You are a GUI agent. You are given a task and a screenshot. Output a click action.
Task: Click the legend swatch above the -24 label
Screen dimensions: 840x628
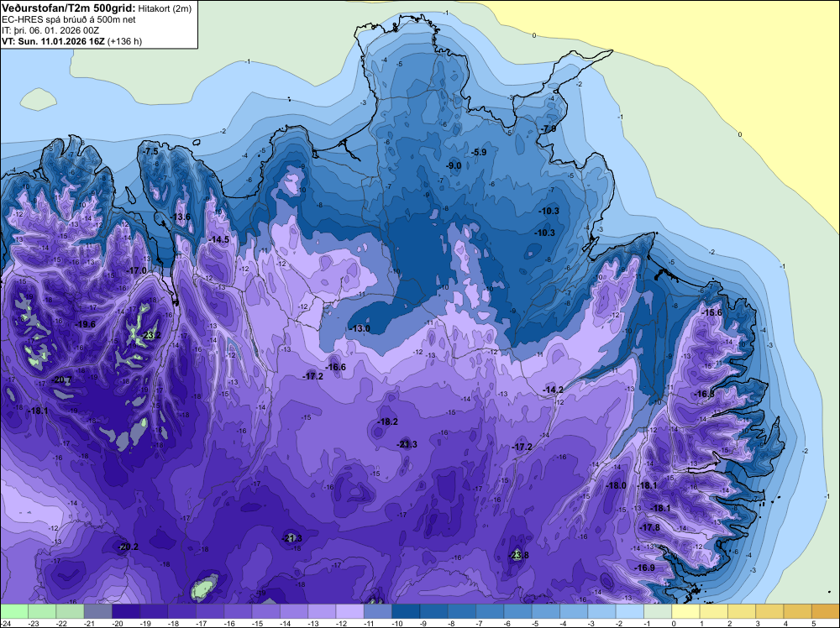[14, 611]
